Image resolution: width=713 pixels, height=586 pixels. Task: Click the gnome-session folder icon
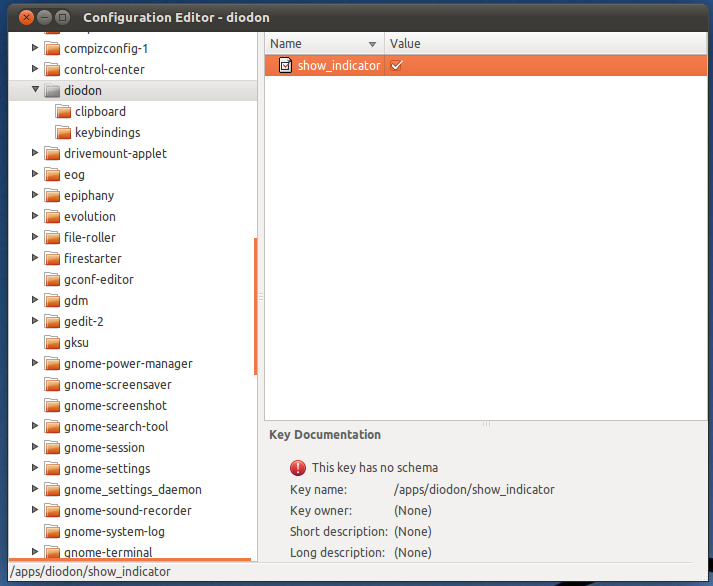tap(52, 447)
